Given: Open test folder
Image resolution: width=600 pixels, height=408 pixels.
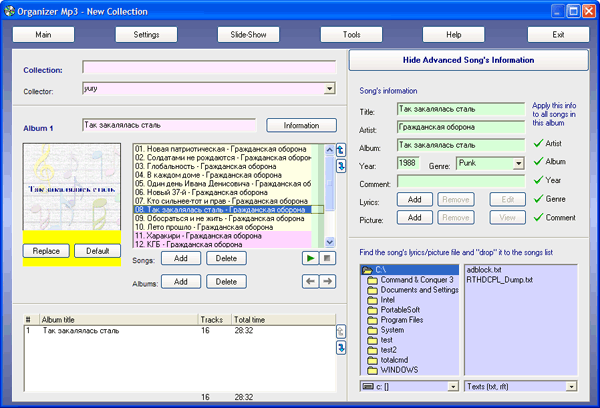Looking at the screenshot, I should 380,340.
